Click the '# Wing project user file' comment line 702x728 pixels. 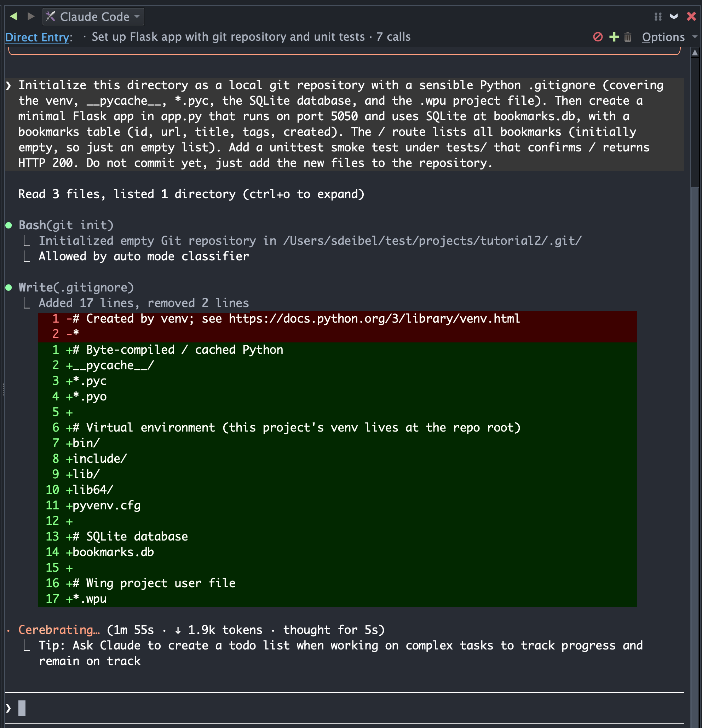pos(337,583)
